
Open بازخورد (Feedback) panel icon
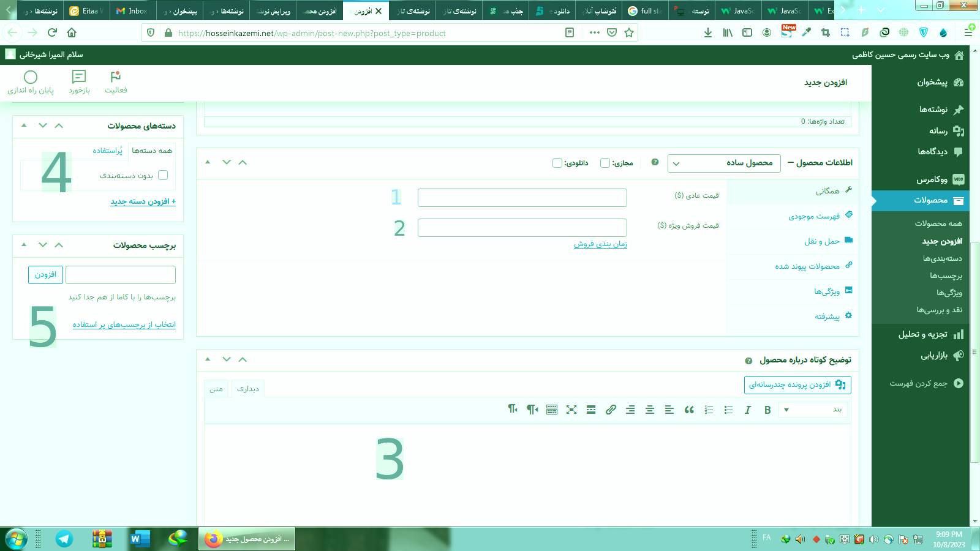[x=79, y=82]
